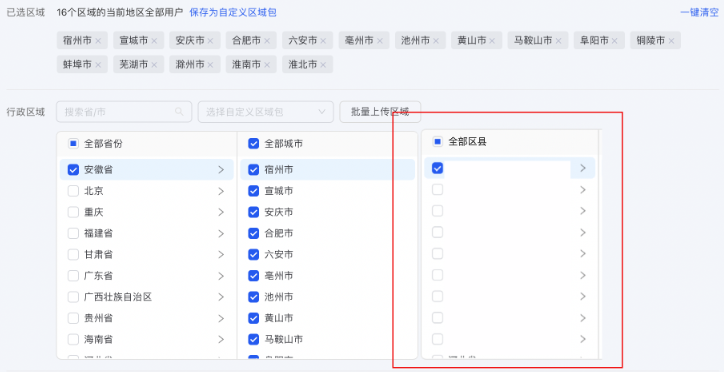Toggle the 全部省份 checkbox
Image resolution: width=724 pixels, height=372 pixels.
click(x=73, y=144)
